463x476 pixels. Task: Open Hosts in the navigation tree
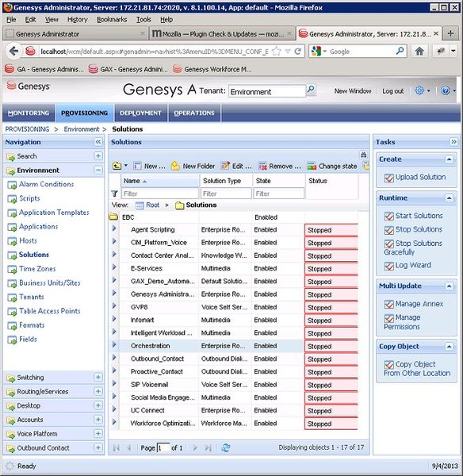point(28,240)
